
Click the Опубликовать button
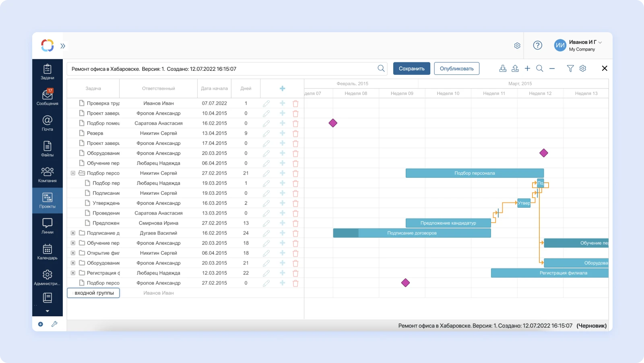[x=456, y=68]
